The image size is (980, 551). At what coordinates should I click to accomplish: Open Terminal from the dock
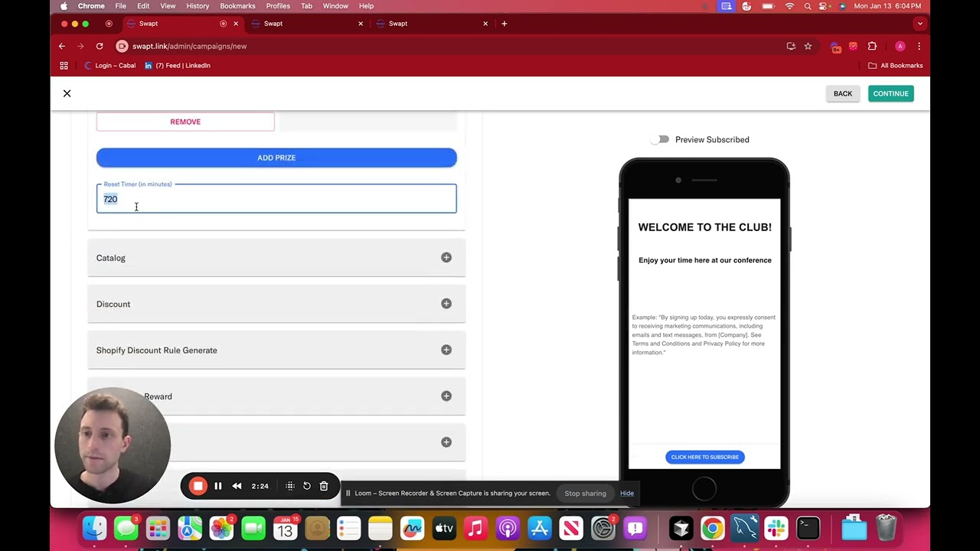point(808,528)
